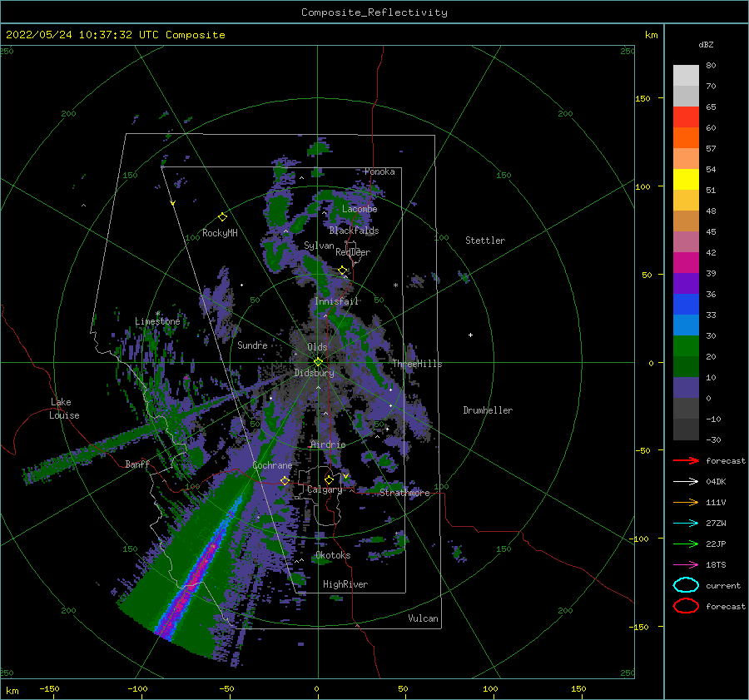Click the Okotoks city label
Viewport: 749px width, 700px height.
[x=333, y=555]
